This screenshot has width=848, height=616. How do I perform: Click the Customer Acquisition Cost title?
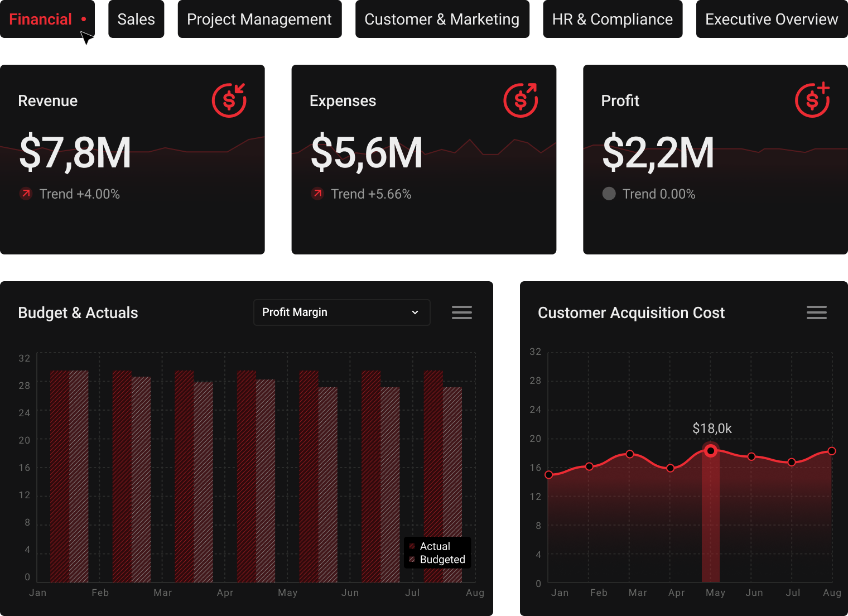pos(631,312)
